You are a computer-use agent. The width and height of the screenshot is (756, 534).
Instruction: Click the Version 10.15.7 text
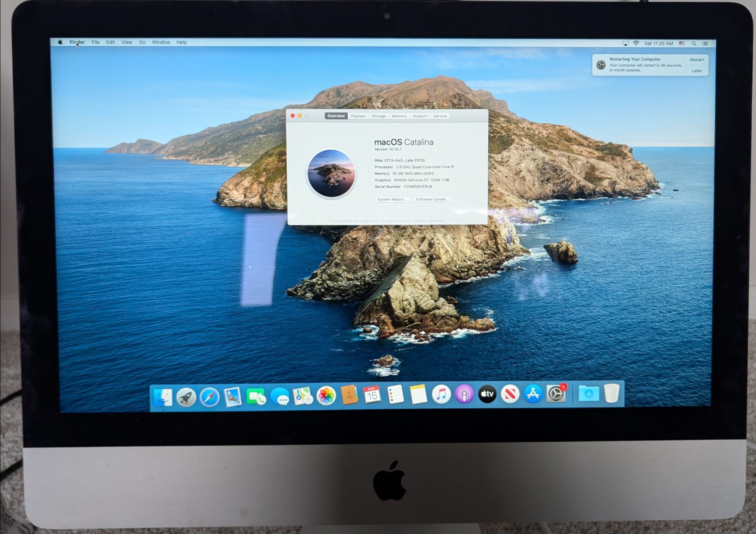388,149
